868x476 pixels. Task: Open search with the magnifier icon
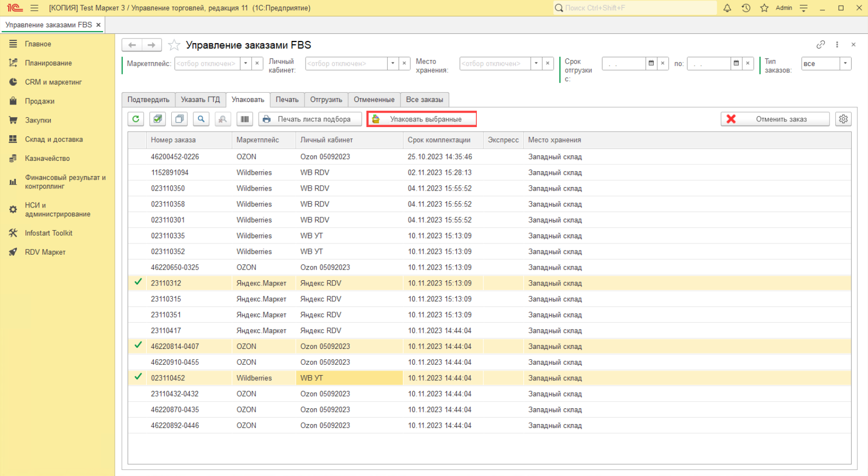201,119
